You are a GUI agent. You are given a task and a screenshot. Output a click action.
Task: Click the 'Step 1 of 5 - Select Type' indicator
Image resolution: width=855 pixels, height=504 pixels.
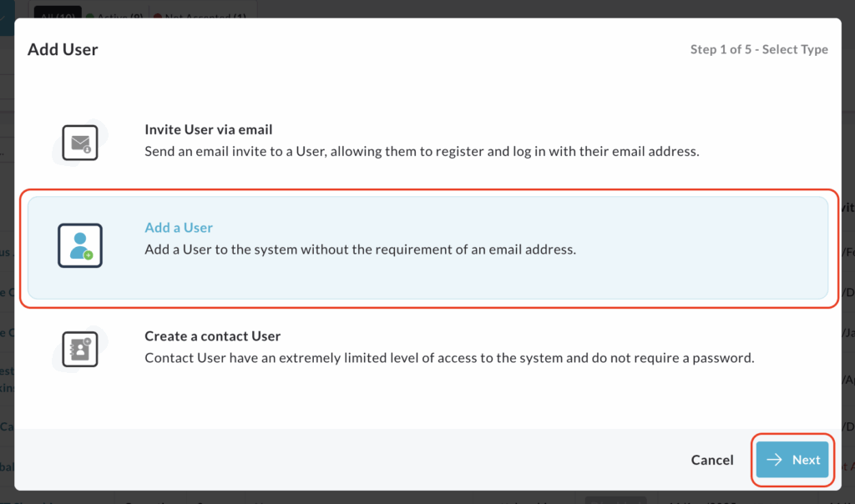click(759, 49)
